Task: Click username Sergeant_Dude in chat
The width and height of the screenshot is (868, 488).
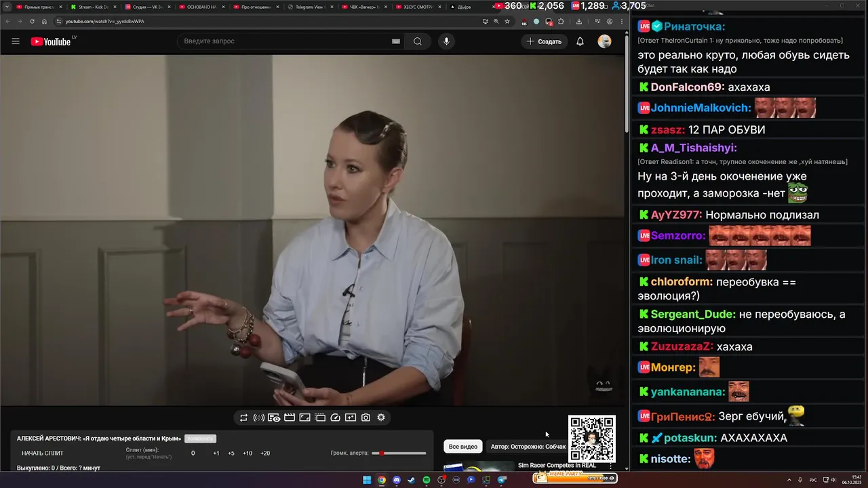Action: coord(693,314)
